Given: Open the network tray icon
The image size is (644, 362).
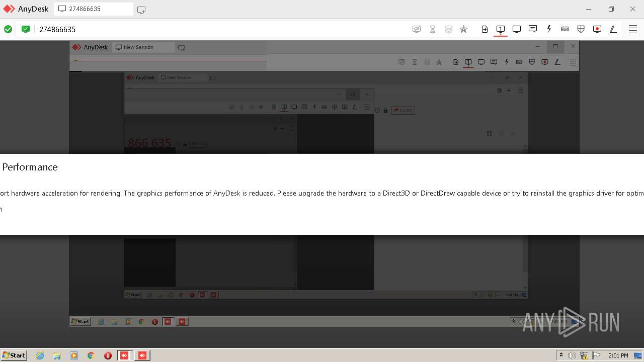Looking at the screenshot, I should point(584,355).
